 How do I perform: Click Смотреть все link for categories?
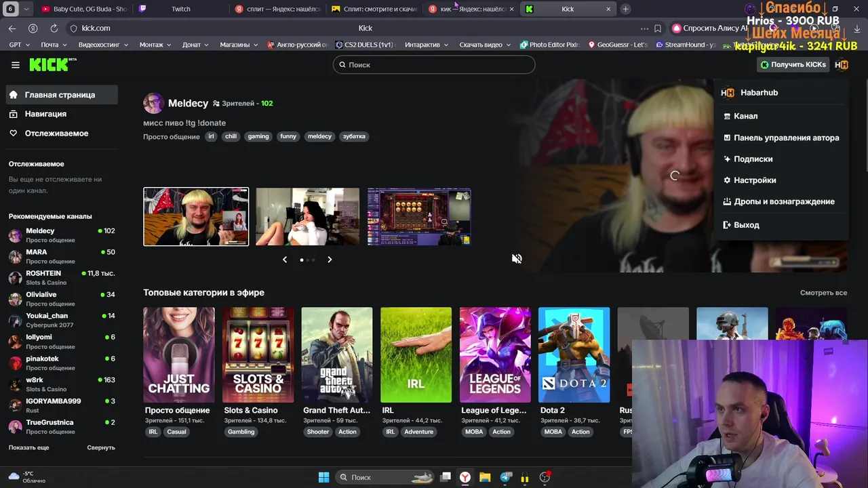tap(823, 293)
